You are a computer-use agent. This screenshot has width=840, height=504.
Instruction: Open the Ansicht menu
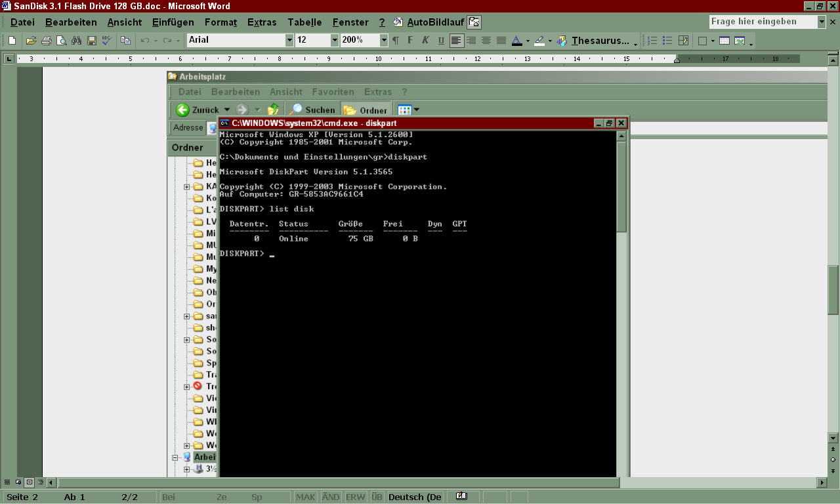[x=125, y=22]
